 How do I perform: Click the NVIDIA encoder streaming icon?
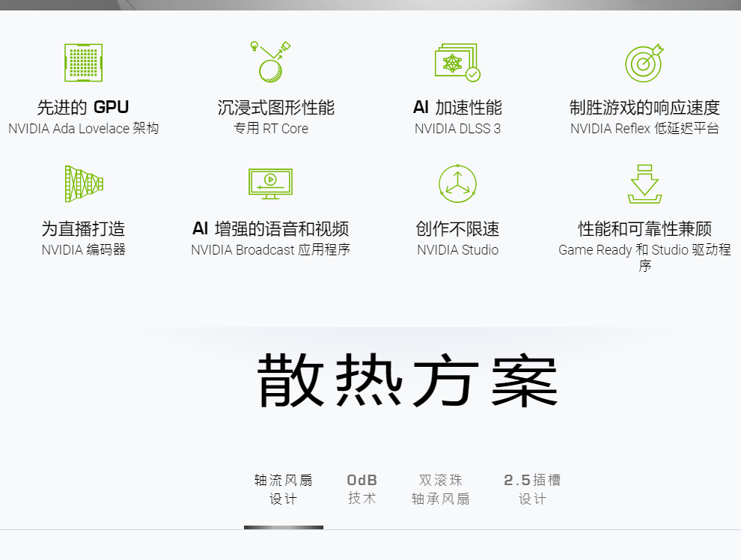click(x=84, y=184)
